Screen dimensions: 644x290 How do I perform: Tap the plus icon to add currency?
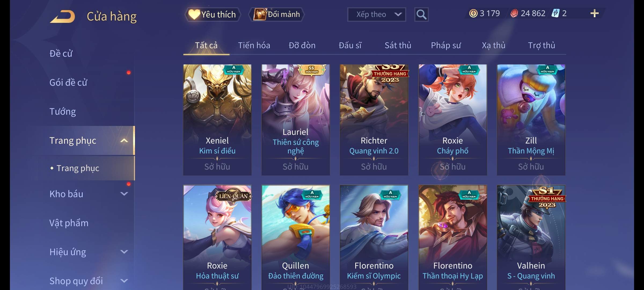[595, 13]
